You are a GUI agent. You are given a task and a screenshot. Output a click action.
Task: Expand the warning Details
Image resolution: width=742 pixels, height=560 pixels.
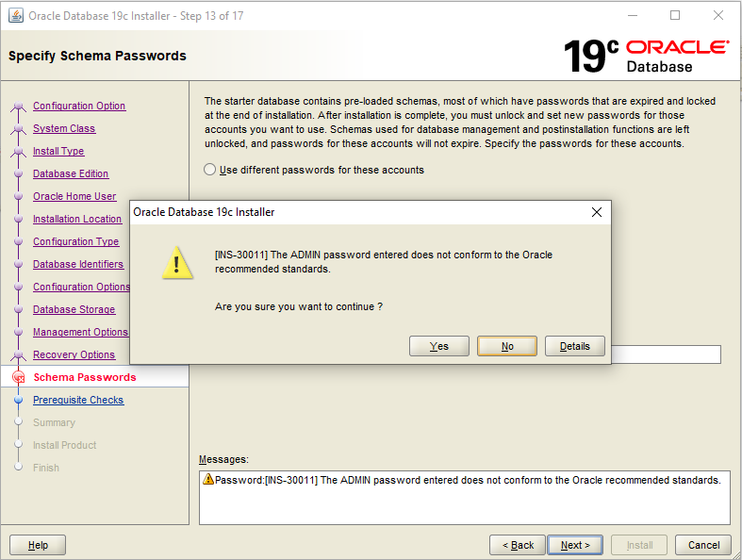click(575, 346)
